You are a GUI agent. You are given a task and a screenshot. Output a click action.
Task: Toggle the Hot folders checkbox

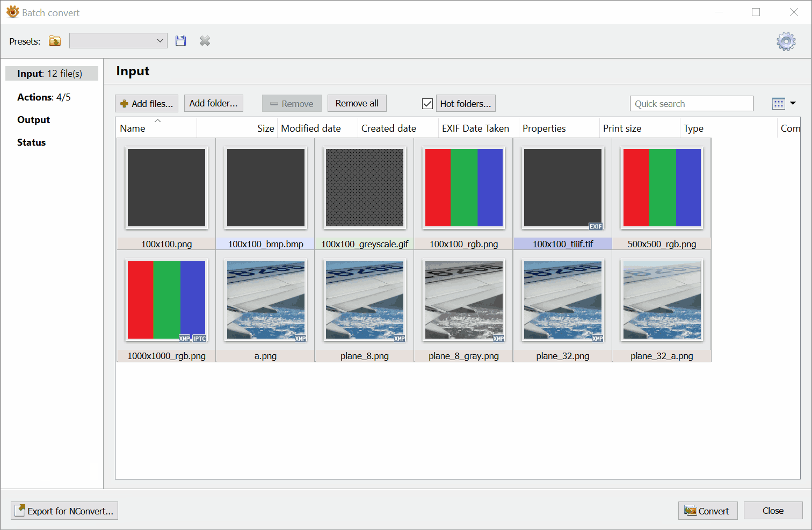tap(427, 104)
